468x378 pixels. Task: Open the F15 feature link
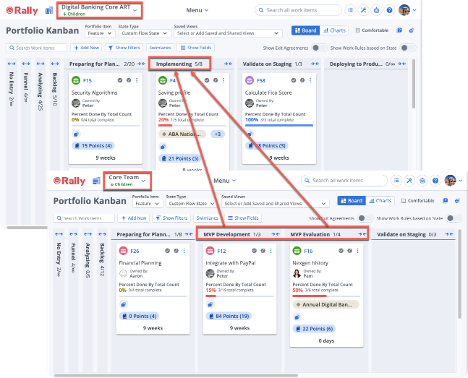87,80
